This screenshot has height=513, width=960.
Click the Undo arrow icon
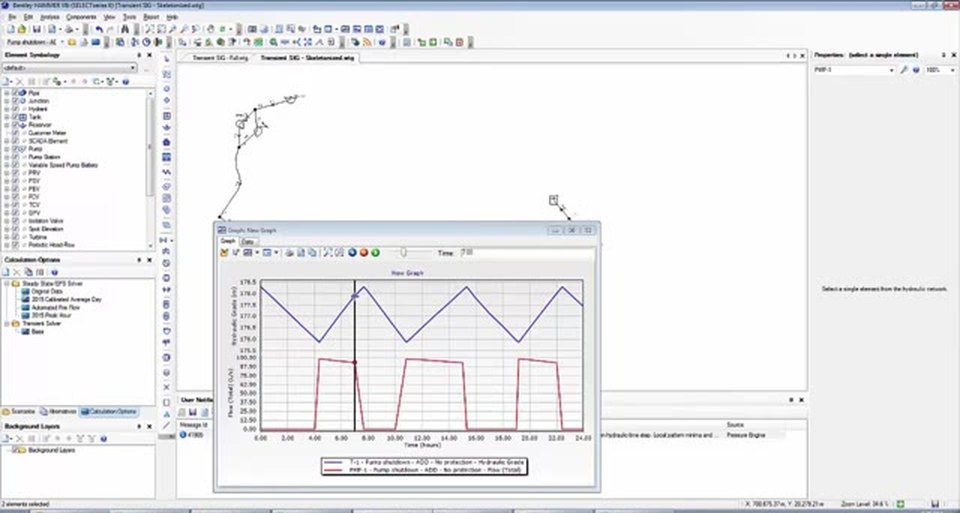[x=99, y=29]
